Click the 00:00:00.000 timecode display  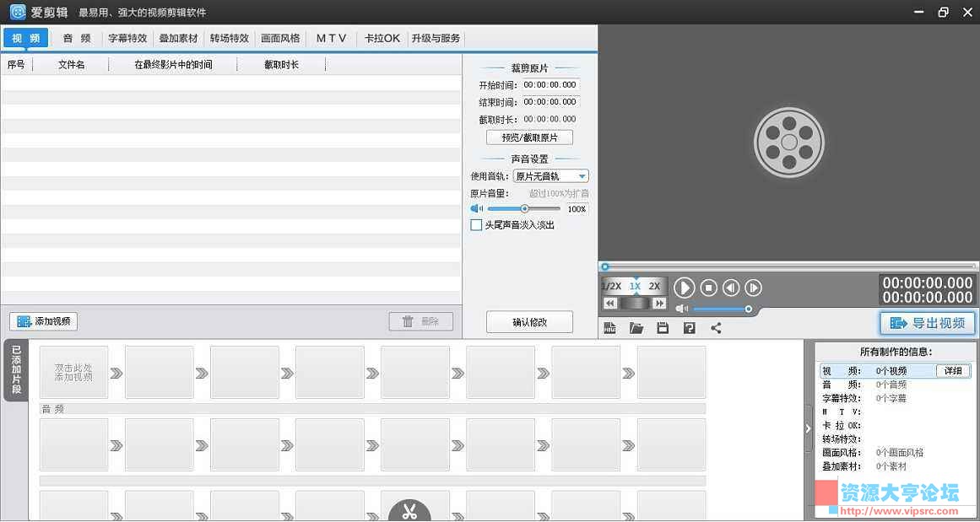coord(928,290)
